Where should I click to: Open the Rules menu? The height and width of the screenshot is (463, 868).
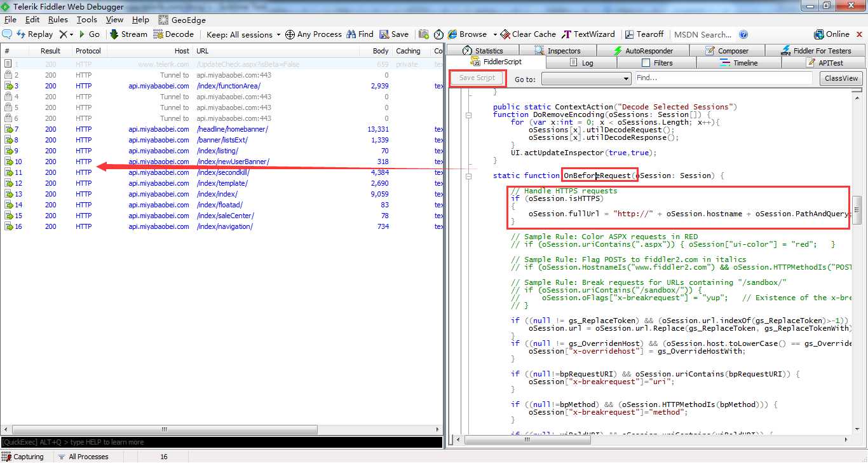[58, 20]
